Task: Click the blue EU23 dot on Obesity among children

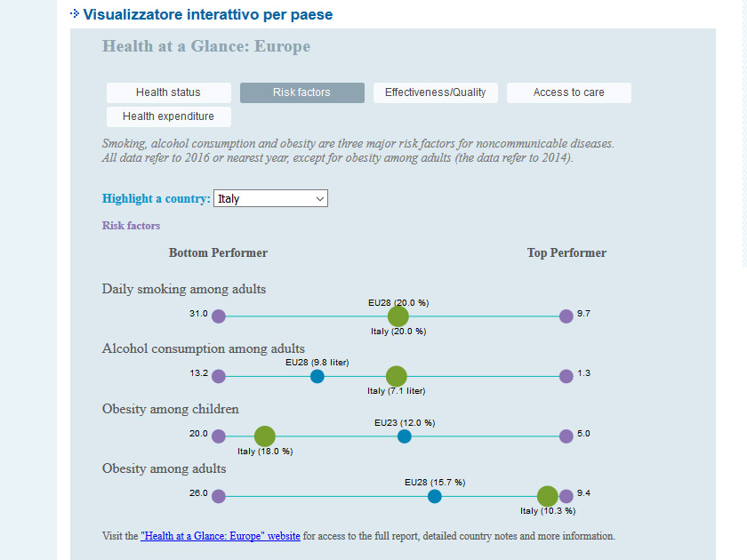Action: pos(404,436)
